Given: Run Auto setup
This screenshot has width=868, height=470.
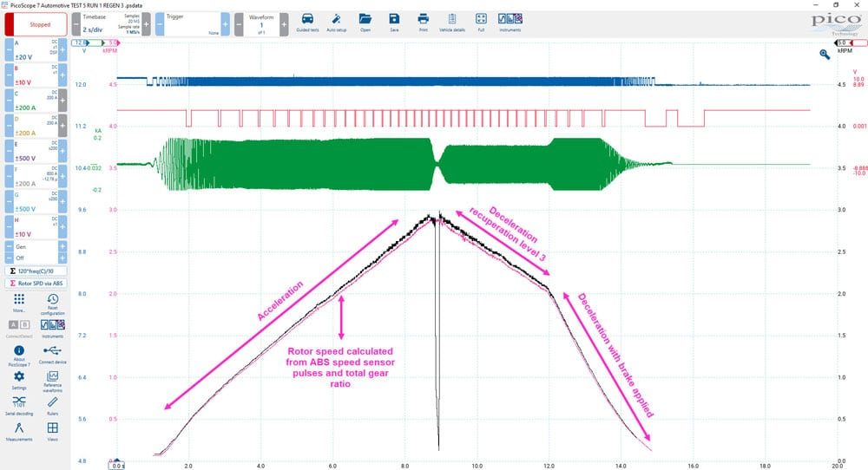Looking at the screenshot, I should point(336,23).
